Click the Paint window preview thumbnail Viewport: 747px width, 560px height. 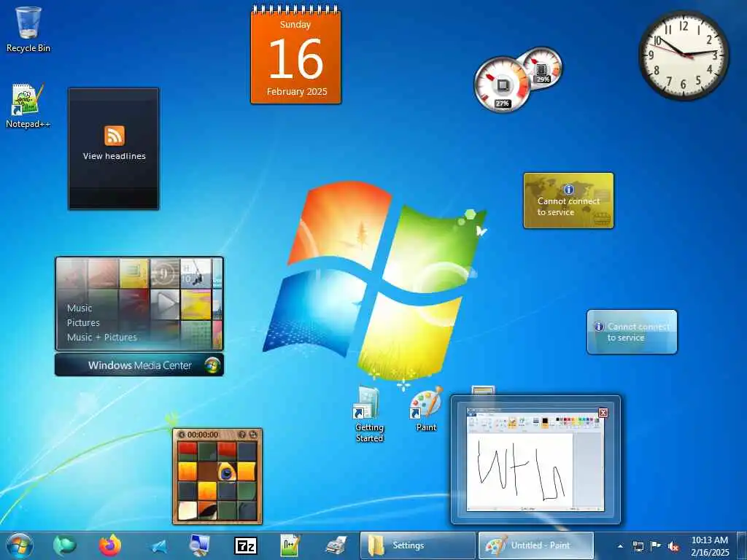click(535, 459)
